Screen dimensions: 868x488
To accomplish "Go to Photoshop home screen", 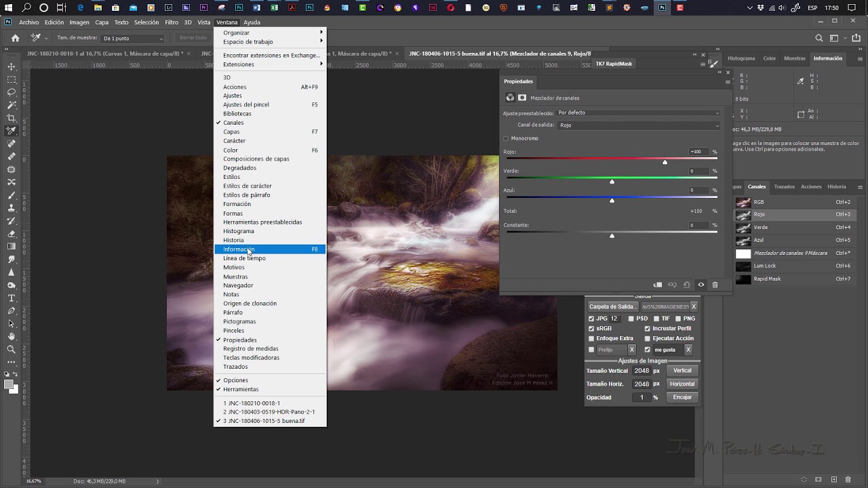I will coord(16,38).
